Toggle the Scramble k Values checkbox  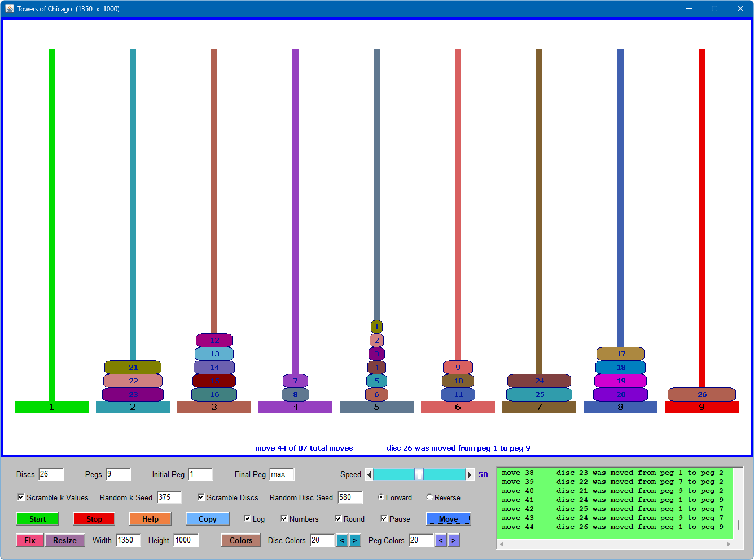pyautogui.click(x=21, y=497)
